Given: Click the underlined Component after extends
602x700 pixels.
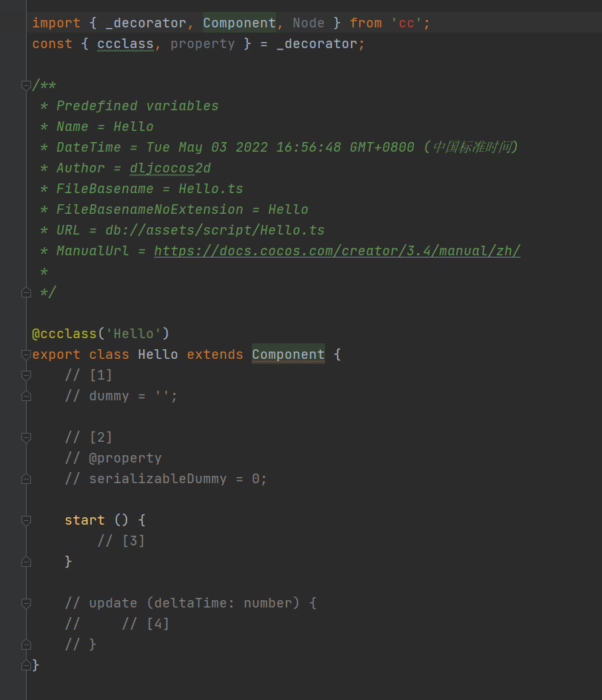Looking at the screenshot, I should click(288, 354).
